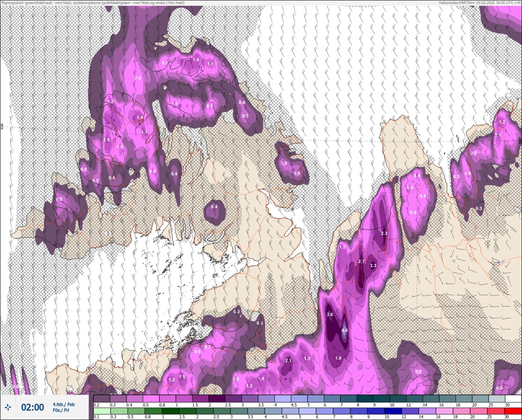Select the dusky purple 0.2 swatch in upper legend

102,398
